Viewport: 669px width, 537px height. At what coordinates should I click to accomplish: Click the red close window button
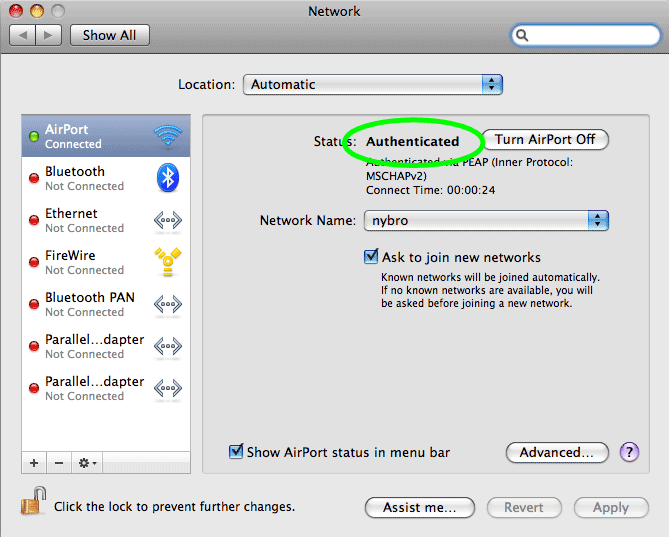tap(16, 11)
